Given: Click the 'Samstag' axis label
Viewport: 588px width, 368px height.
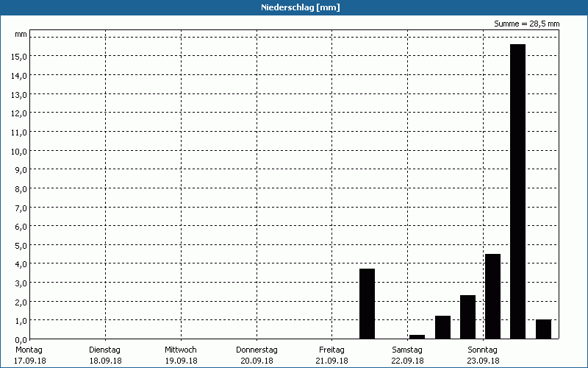Looking at the screenshot, I should pos(407,350).
